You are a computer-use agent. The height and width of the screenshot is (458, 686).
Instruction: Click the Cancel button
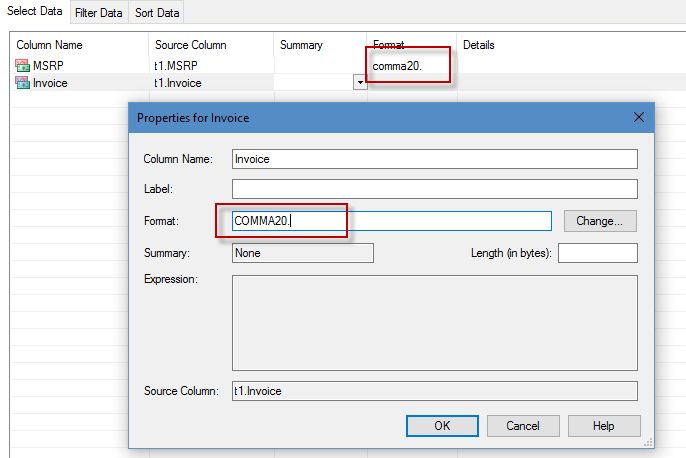(x=523, y=426)
